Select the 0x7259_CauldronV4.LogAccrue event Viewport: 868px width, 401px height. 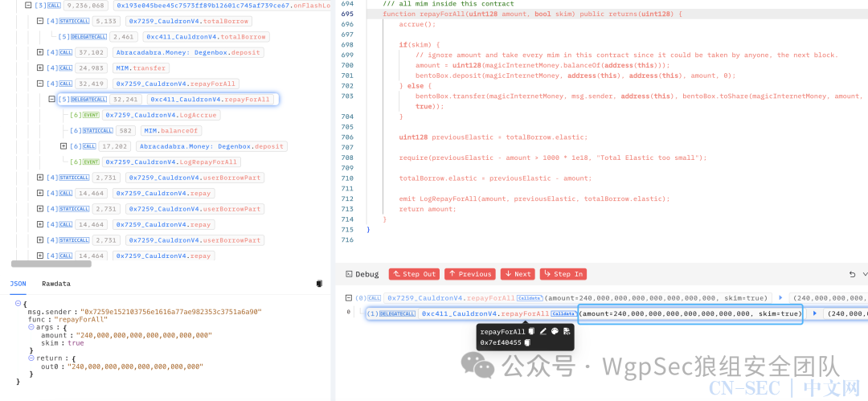(x=161, y=115)
